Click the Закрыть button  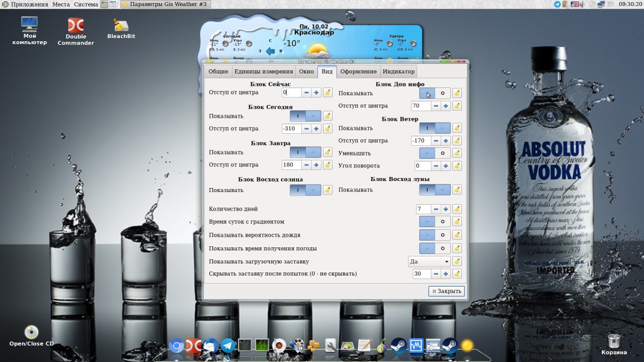pos(446,291)
